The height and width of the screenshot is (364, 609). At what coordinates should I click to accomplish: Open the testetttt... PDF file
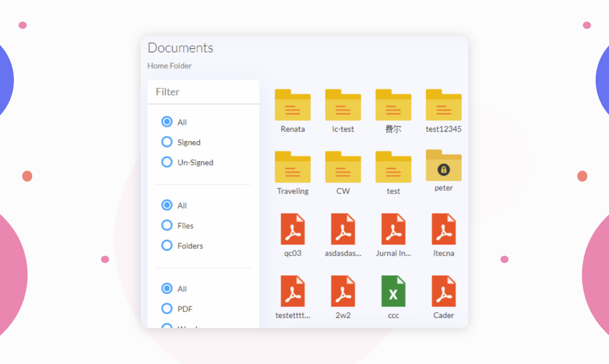(x=293, y=291)
